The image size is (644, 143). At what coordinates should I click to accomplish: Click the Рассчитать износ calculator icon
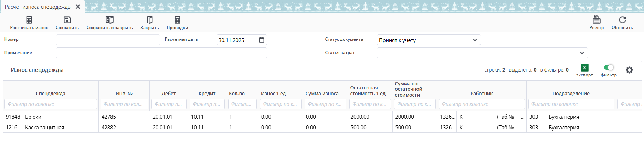(29, 20)
